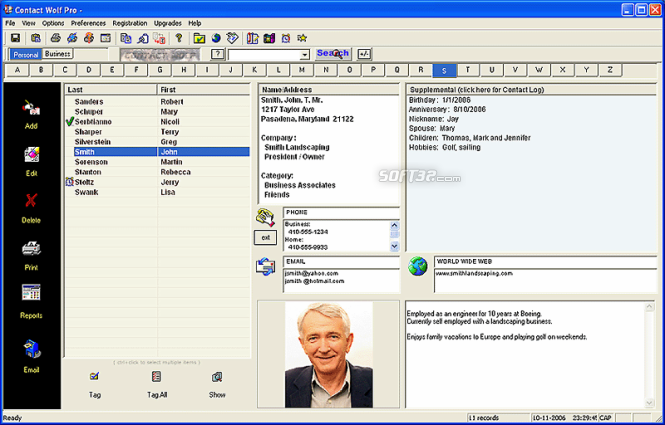Click the contact photo thumbnail
This screenshot has height=425, width=665.
[329, 355]
